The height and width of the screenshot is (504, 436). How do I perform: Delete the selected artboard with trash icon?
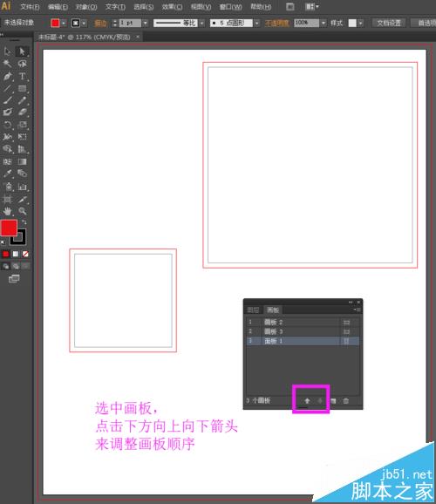click(346, 401)
